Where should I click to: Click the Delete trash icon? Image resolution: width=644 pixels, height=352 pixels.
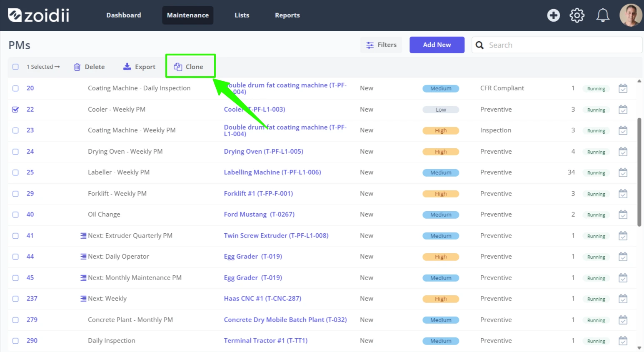(77, 67)
